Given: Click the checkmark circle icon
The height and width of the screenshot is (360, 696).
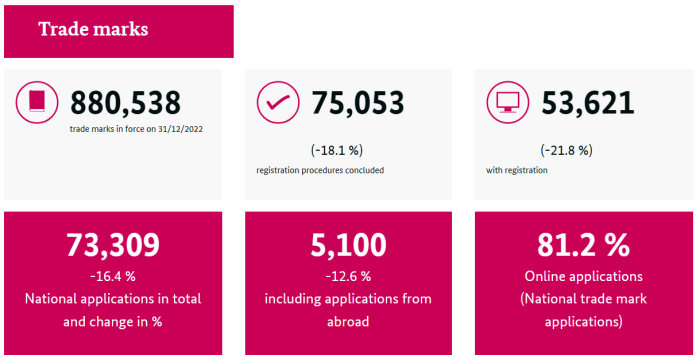Looking at the screenshot, I should tap(278, 102).
